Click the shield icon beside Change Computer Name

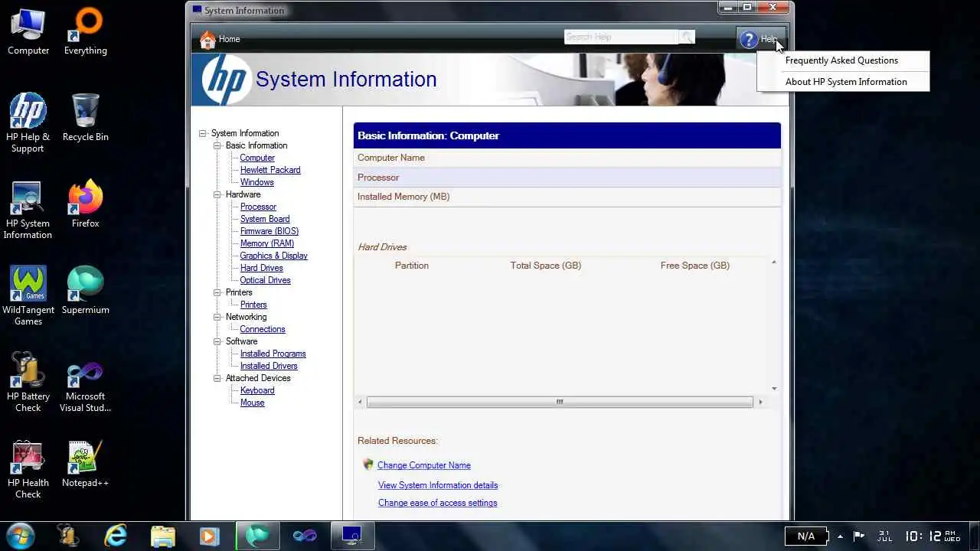367,465
